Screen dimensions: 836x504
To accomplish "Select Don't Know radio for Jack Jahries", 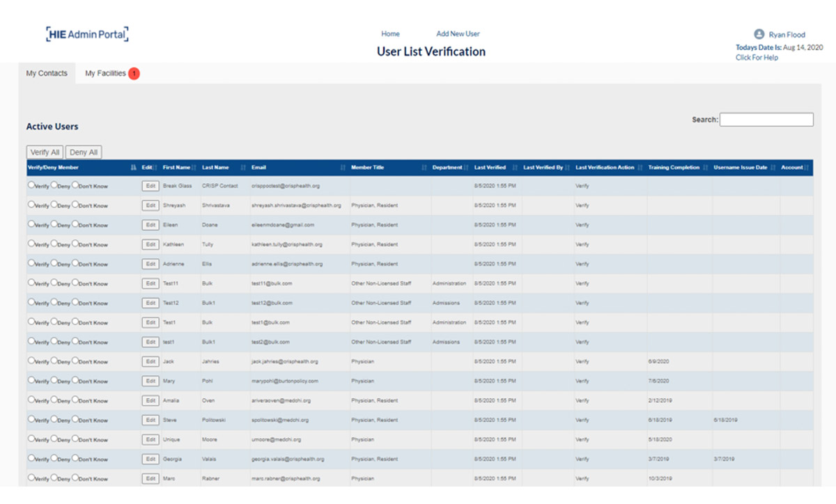I will tap(75, 361).
